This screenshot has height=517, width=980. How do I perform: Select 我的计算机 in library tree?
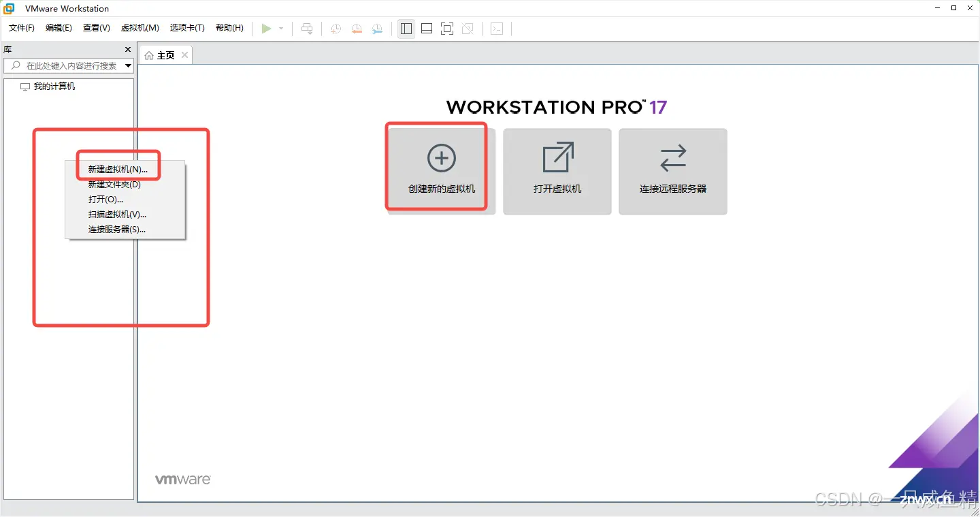[x=54, y=87]
